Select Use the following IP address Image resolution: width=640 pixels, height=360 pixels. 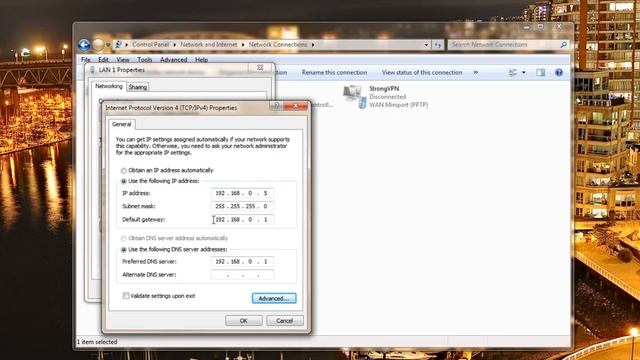[124, 181]
